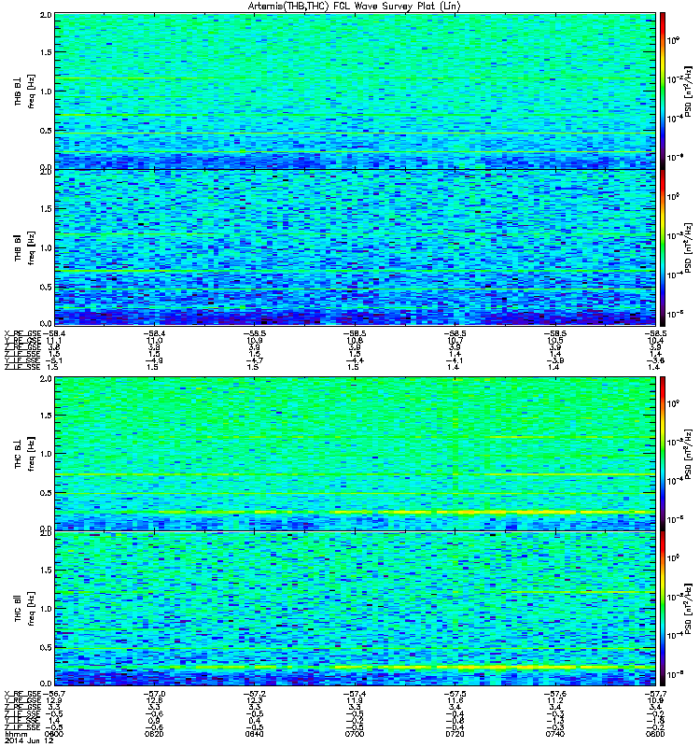Click the 'PSD [nT²/Hz]' label of the THB B∥ panel
The width and height of the screenshot is (700, 747).
(689, 247)
